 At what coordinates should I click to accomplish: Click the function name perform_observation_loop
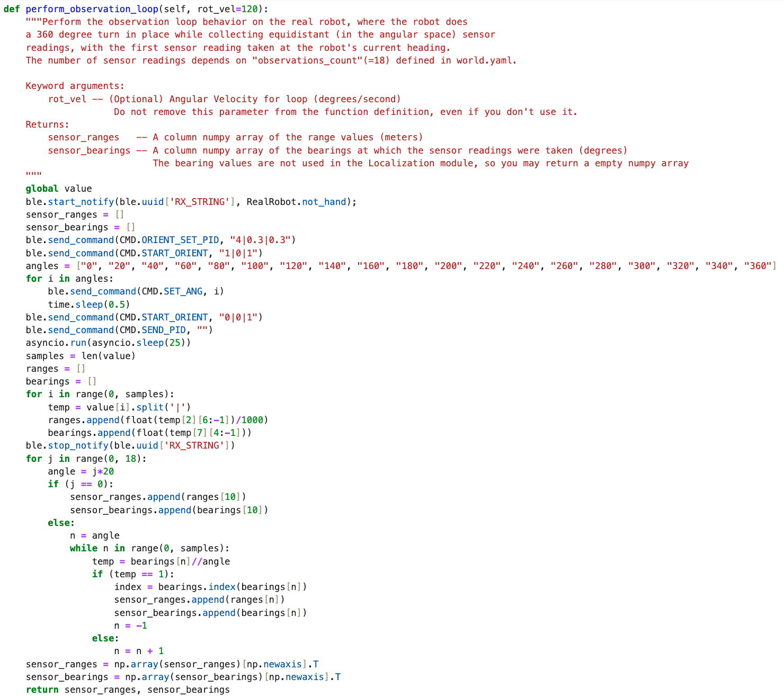click(x=92, y=9)
